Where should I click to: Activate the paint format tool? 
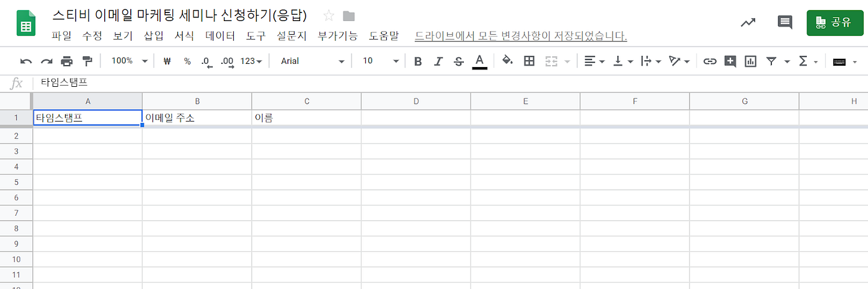click(87, 61)
